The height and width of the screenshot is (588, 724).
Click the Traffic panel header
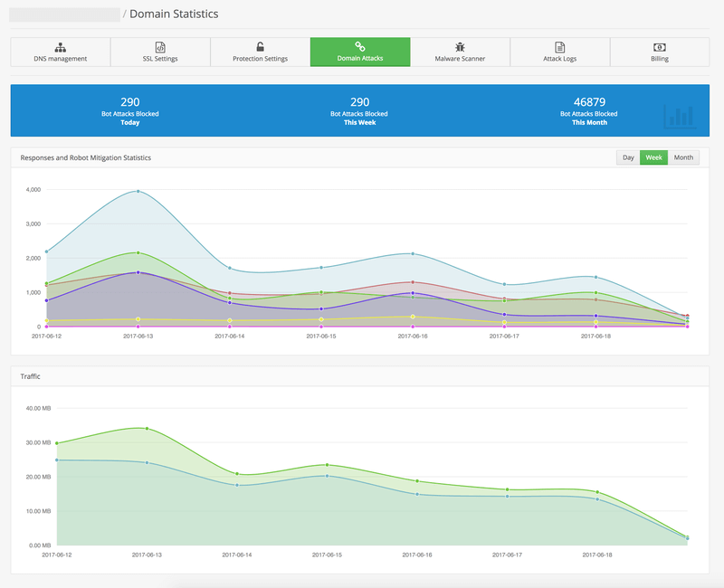click(x=33, y=374)
